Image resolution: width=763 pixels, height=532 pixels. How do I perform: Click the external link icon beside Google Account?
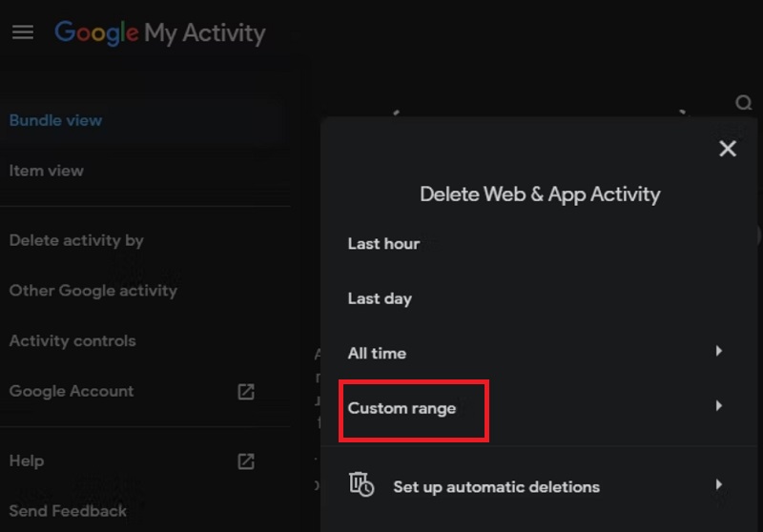pos(246,391)
